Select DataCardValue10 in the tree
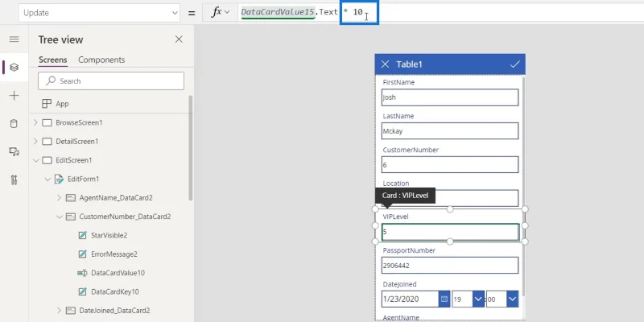 (118, 273)
